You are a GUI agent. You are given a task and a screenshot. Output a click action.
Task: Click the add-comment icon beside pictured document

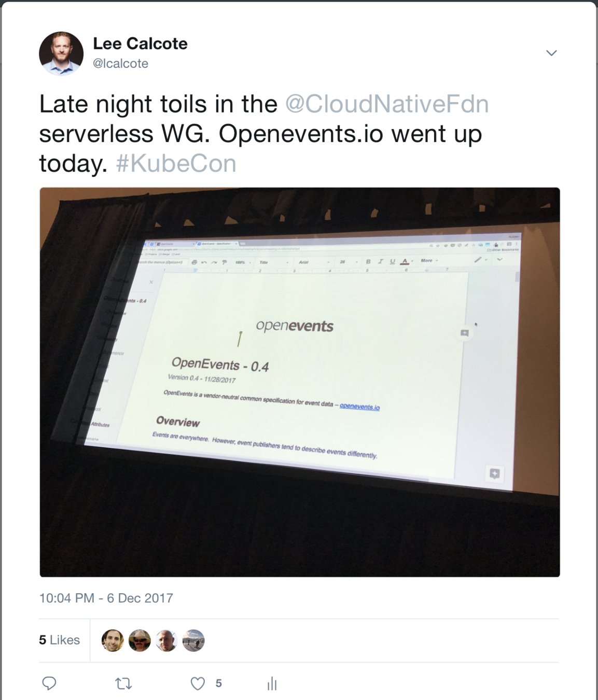tap(465, 333)
